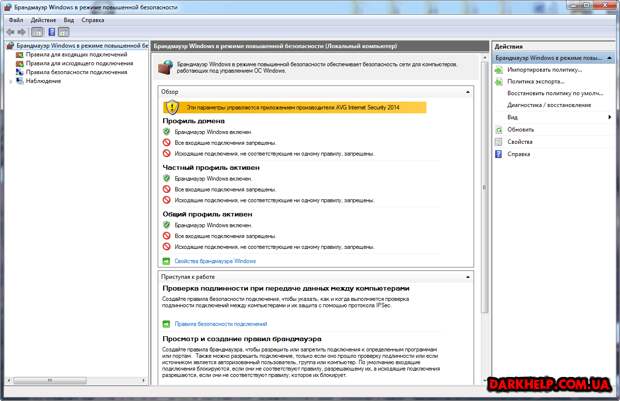Click the Свойства properties icon
The width and height of the screenshot is (620, 401).
point(499,142)
